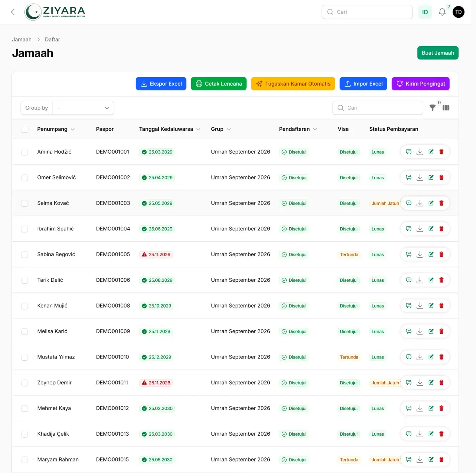Sort by the Tanggal Kedaluwarsa column
This screenshot has height=473, width=476.
coord(170,129)
